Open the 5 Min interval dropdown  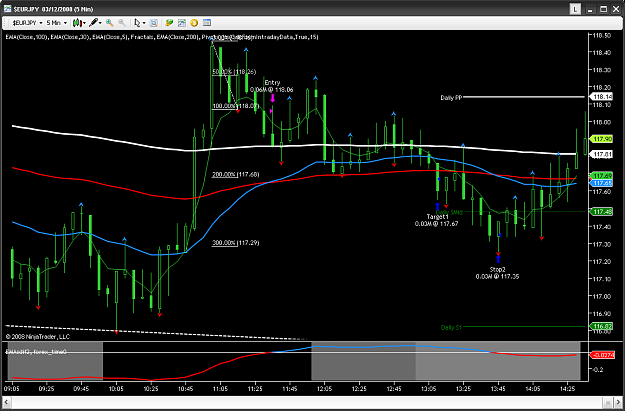click(x=56, y=23)
